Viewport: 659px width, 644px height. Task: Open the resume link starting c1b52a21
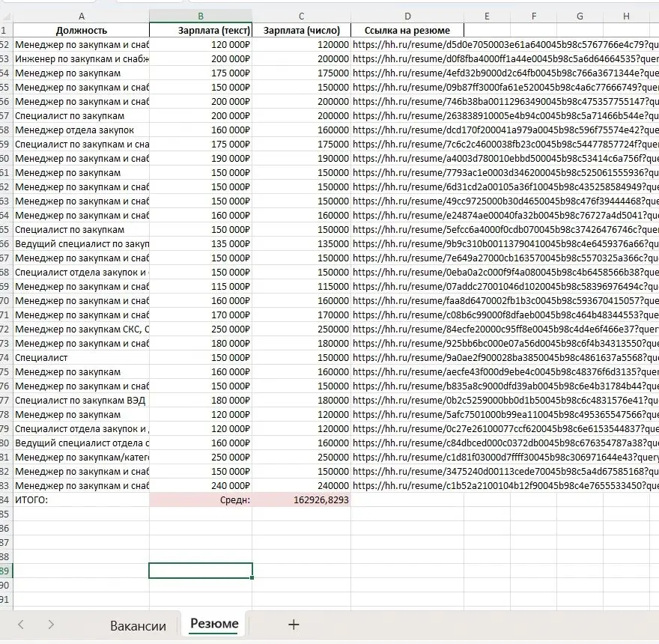(x=505, y=485)
